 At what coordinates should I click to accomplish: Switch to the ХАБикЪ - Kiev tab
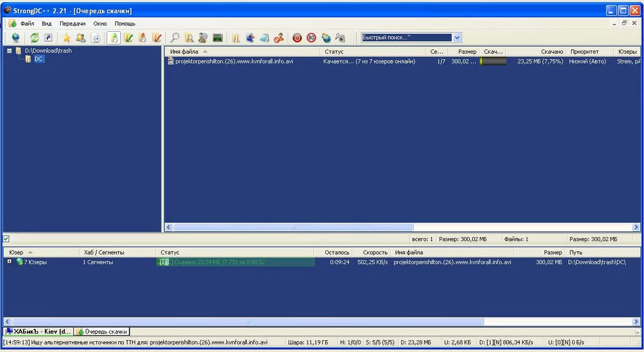[x=38, y=332]
